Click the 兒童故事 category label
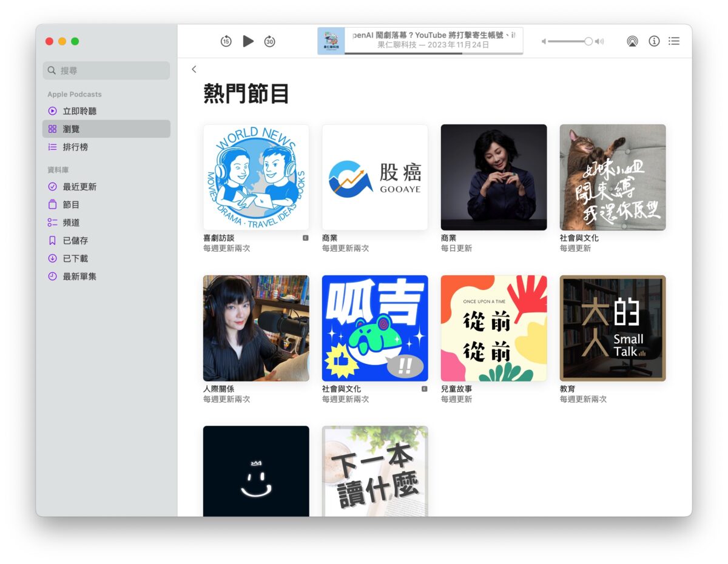Image resolution: width=728 pixels, height=564 pixels. (456, 389)
